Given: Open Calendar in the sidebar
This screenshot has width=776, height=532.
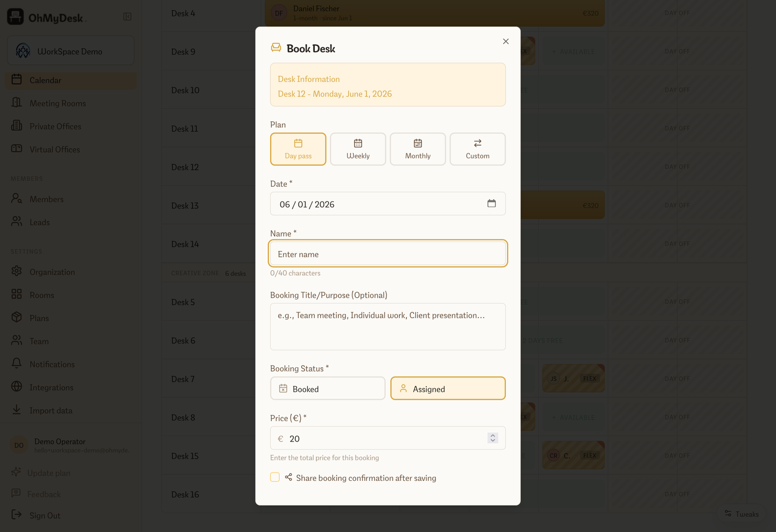Looking at the screenshot, I should pyautogui.click(x=71, y=80).
